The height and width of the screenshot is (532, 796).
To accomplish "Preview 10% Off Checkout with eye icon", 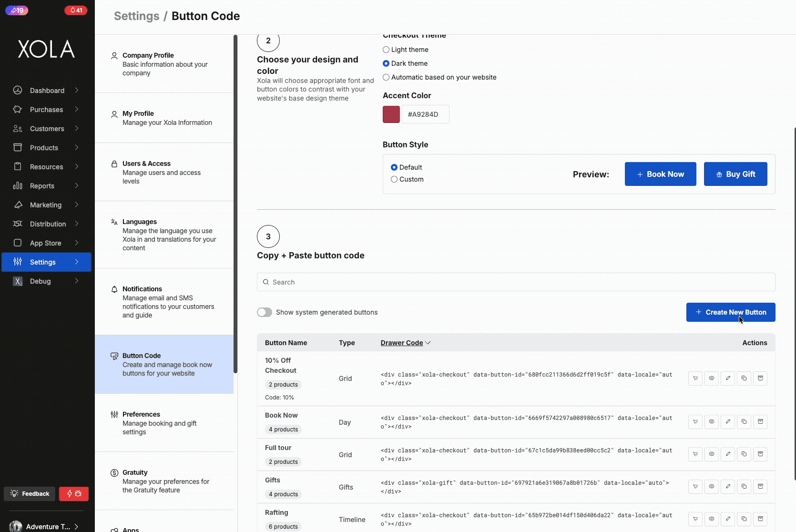I will 712,379.
